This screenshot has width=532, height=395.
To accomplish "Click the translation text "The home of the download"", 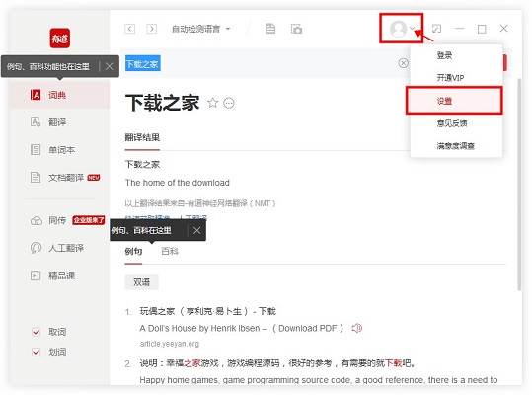I will point(178,183).
